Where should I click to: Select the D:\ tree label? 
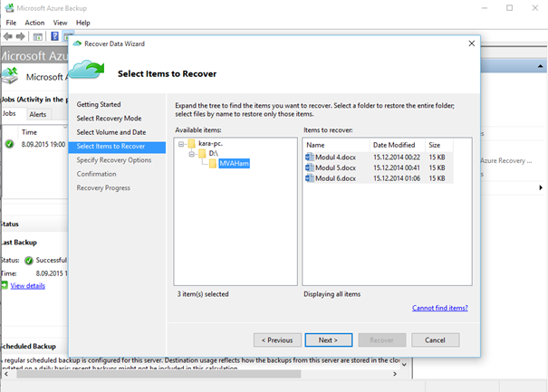214,153
